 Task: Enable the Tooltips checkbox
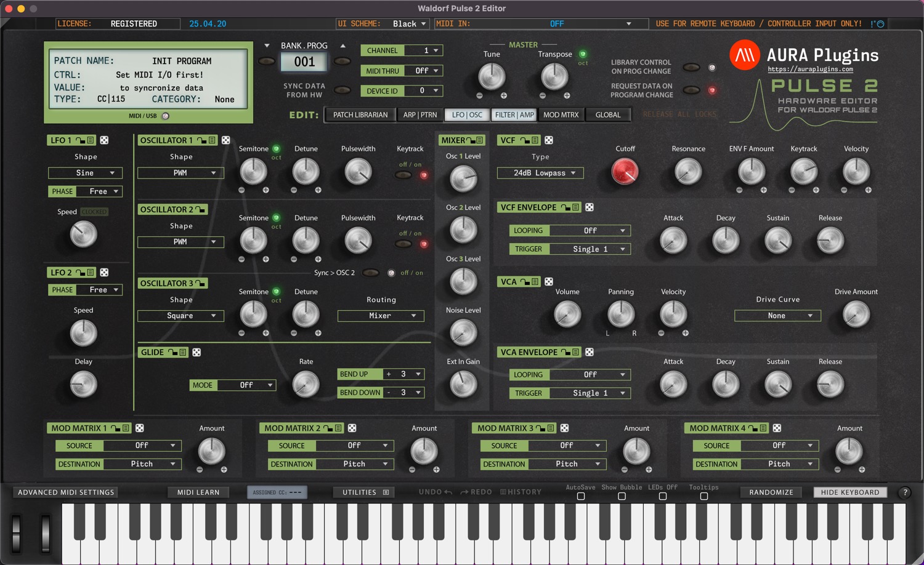(704, 496)
